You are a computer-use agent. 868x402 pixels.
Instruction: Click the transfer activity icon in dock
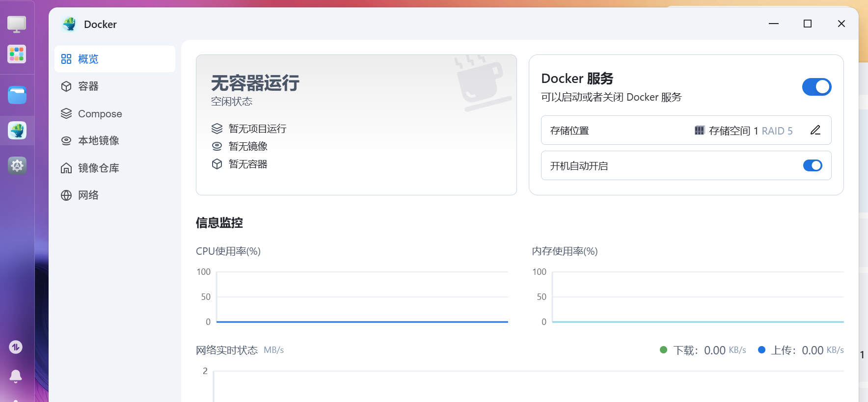(16, 347)
